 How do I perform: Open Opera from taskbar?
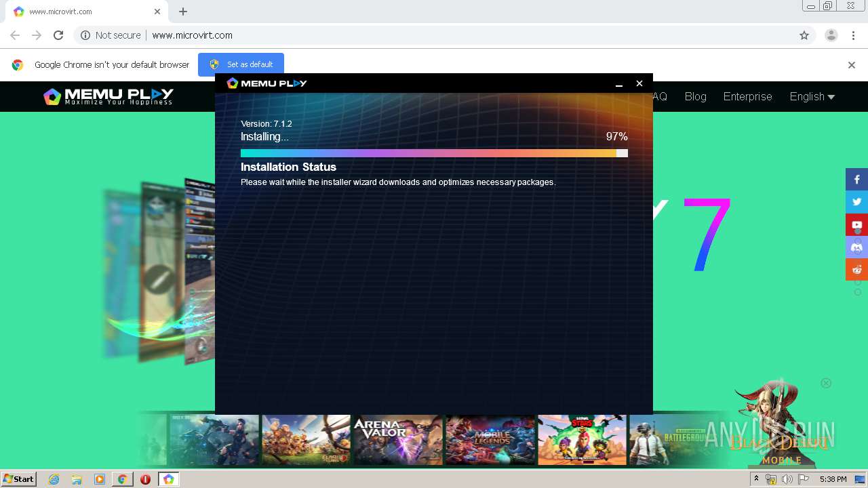pos(145,479)
